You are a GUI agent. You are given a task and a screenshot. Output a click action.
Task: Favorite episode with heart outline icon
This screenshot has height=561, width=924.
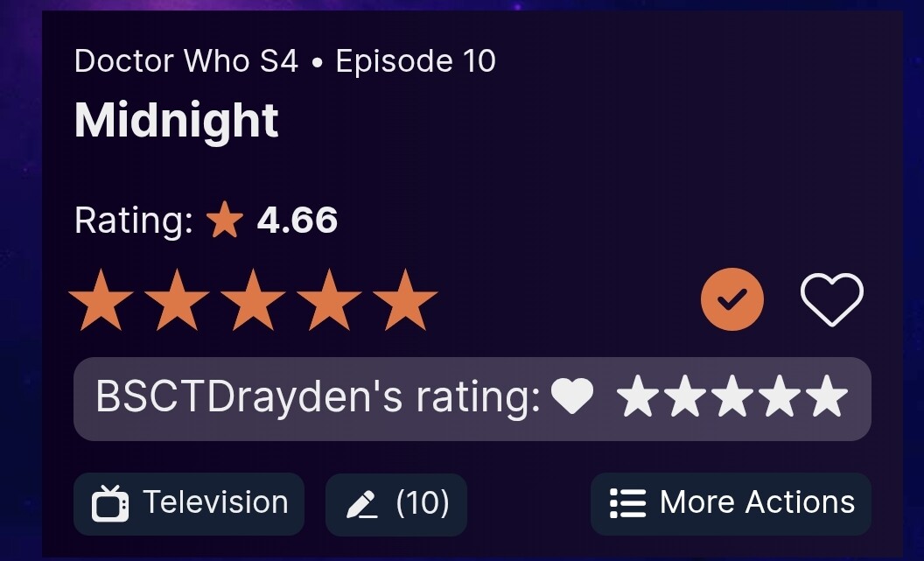click(832, 299)
